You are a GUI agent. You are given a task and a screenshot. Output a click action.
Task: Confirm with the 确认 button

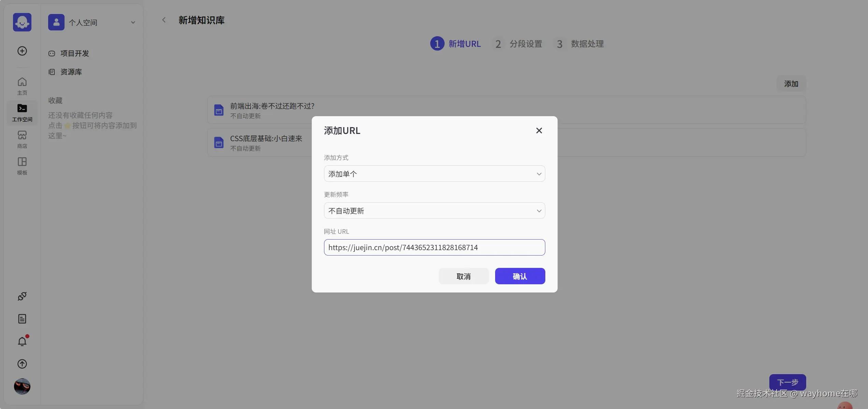coord(520,276)
